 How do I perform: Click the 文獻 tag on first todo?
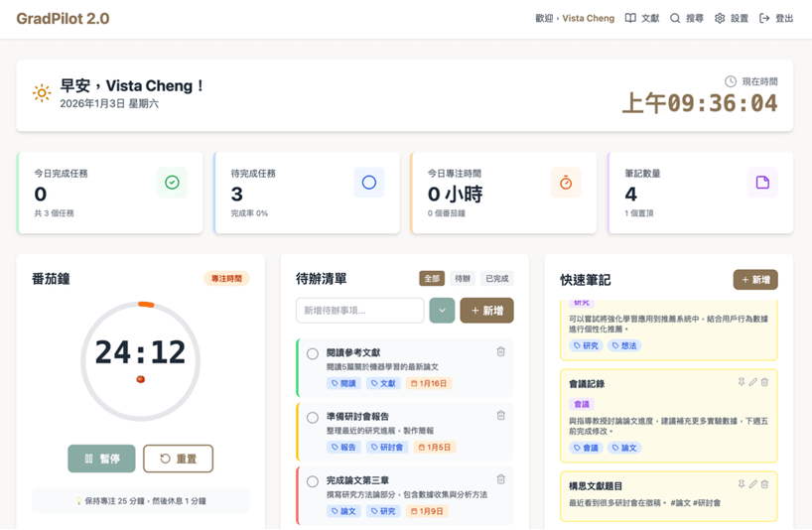[384, 383]
